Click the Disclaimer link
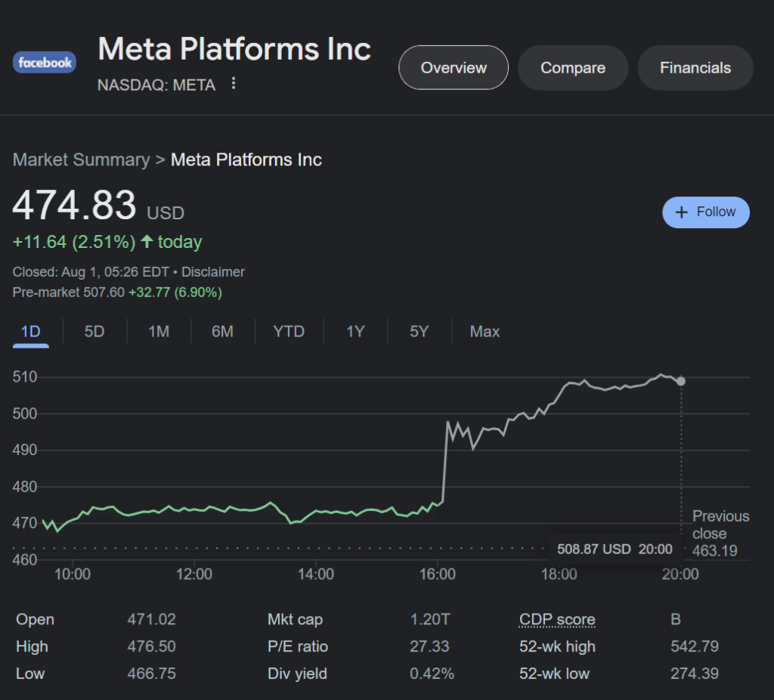 213,272
